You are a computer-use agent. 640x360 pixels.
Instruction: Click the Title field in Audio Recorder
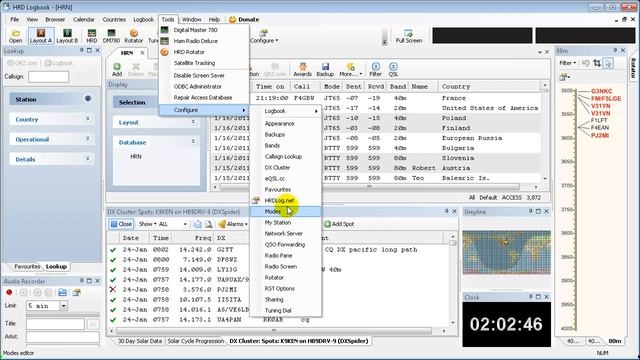point(55,324)
